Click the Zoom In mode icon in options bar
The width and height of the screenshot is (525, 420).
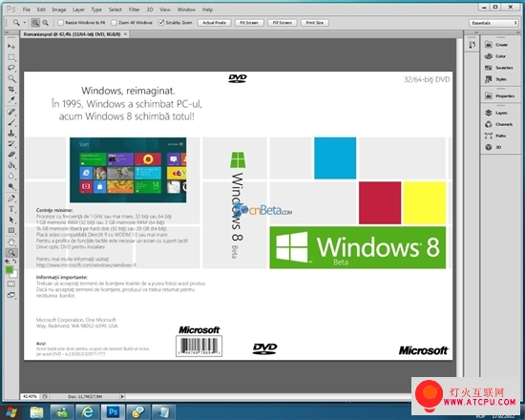pos(35,23)
